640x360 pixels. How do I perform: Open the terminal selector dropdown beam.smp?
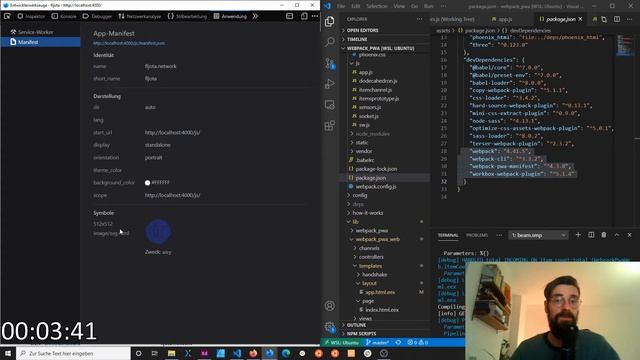[x=538, y=235]
